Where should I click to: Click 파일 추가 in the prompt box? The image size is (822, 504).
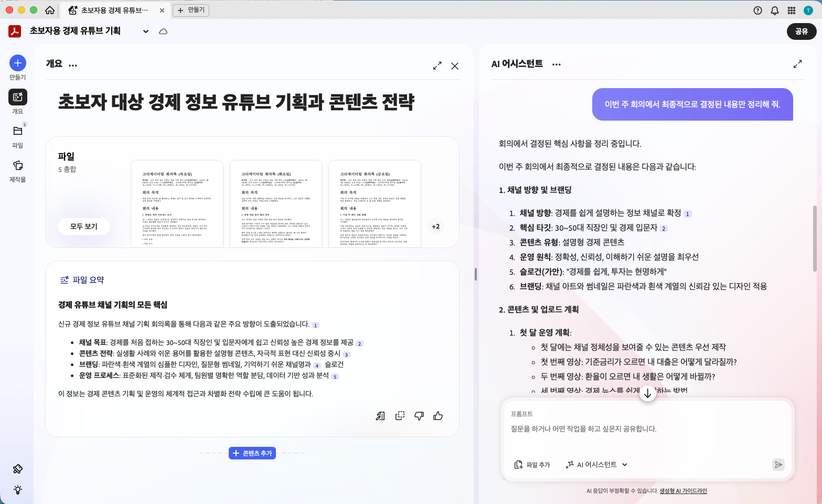coord(532,465)
